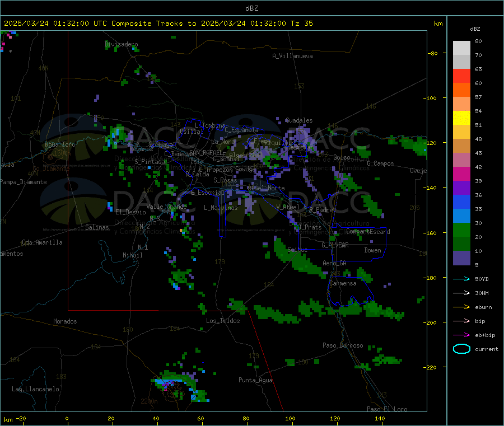Click the 20 dBZ green color swatch
The image size is (504, 426).
(x=461, y=230)
